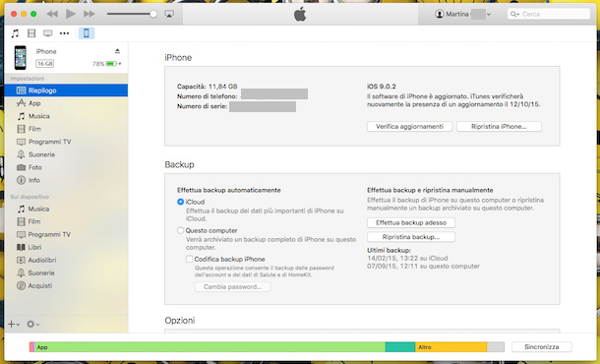Click the battery 78% indicator
The height and width of the screenshot is (364, 600).
(107, 64)
